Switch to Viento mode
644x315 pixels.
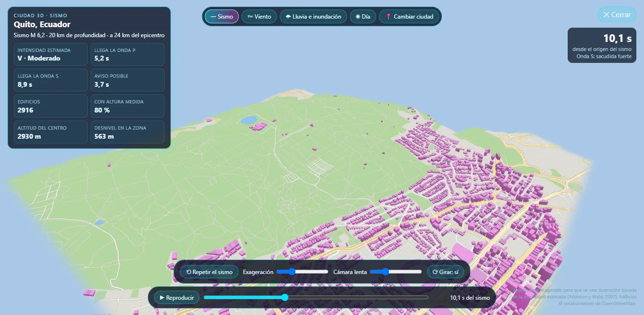click(x=259, y=16)
